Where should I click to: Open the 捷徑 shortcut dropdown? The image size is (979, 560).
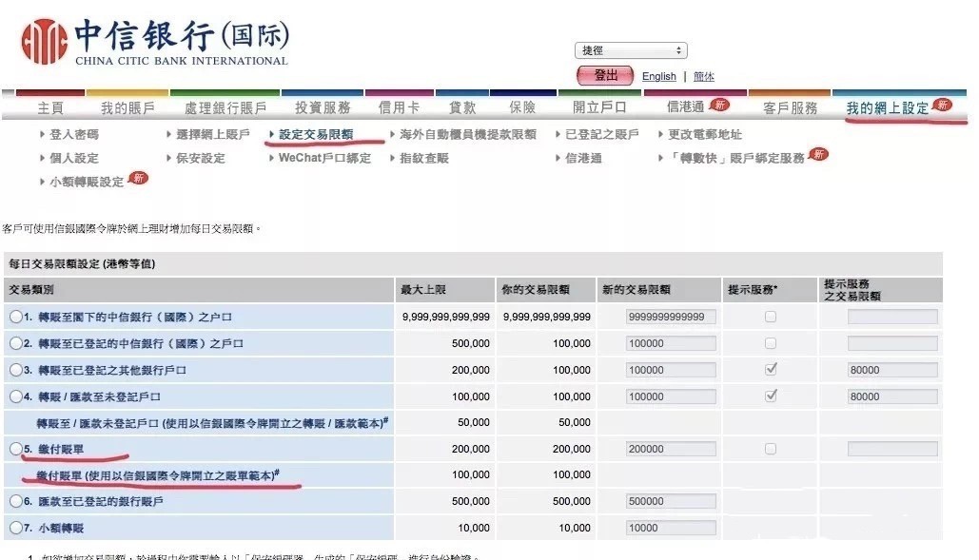pyautogui.click(x=631, y=50)
